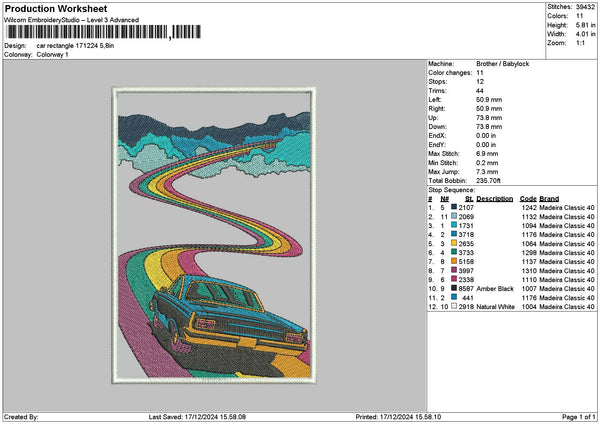Click thread code '1132' in row 2
The height and width of the screenshot is (424, 600).
(529, 217)
